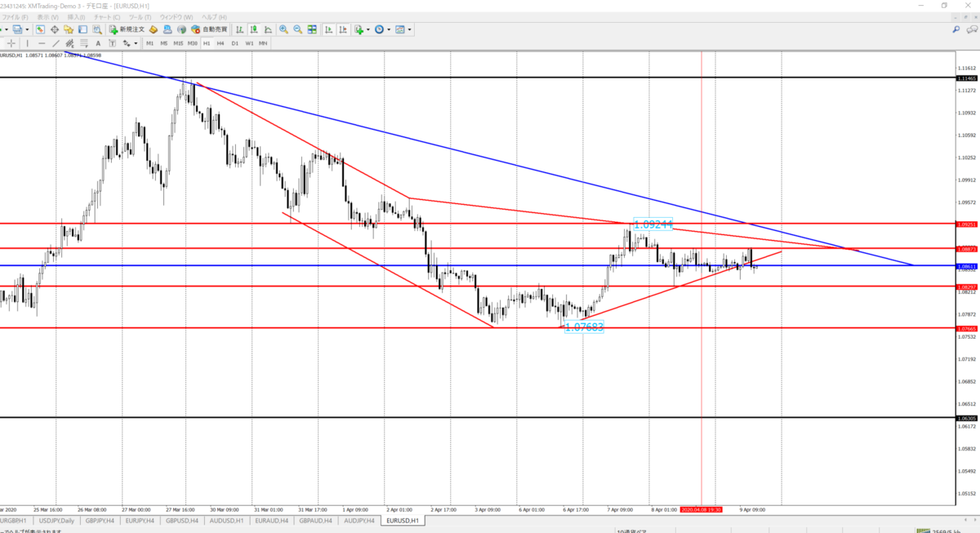
Task: Open the Data Window crosshair icon
Action: click(55, 29)
